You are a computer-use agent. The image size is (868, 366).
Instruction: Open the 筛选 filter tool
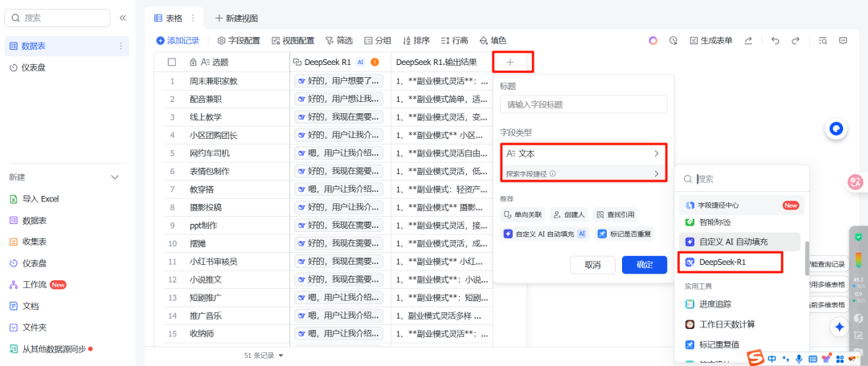[339, 40]
